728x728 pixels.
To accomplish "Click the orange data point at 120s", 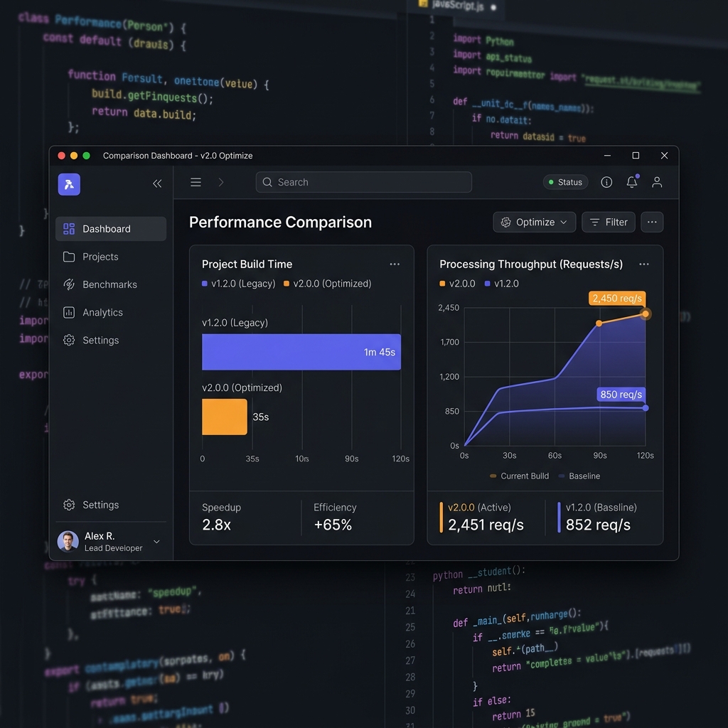I will [x=646, y=314].
